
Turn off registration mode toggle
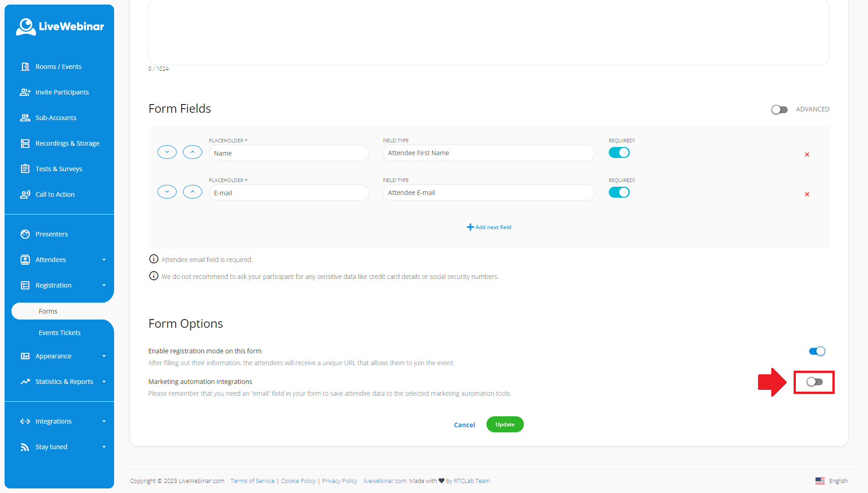pos(817,351)
